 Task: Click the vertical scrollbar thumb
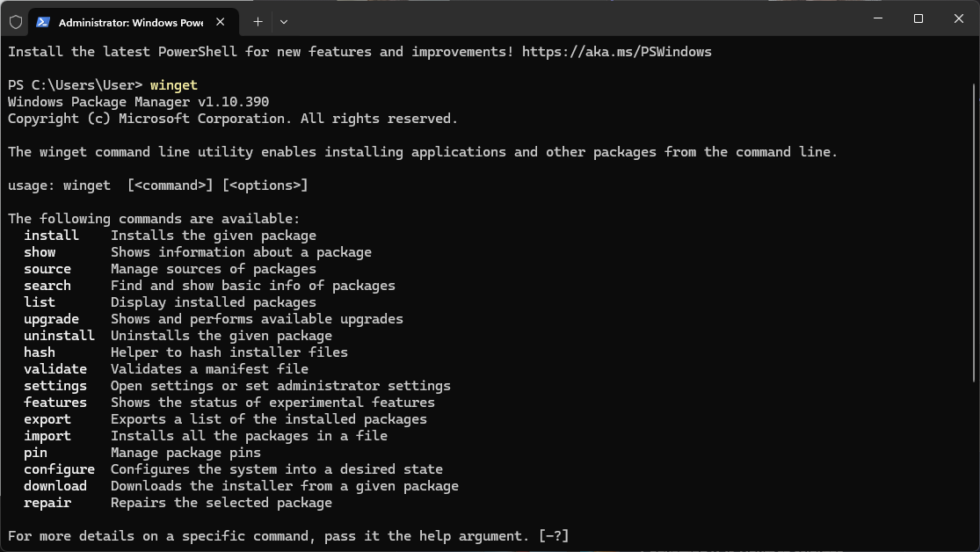(x=974, y=233)
